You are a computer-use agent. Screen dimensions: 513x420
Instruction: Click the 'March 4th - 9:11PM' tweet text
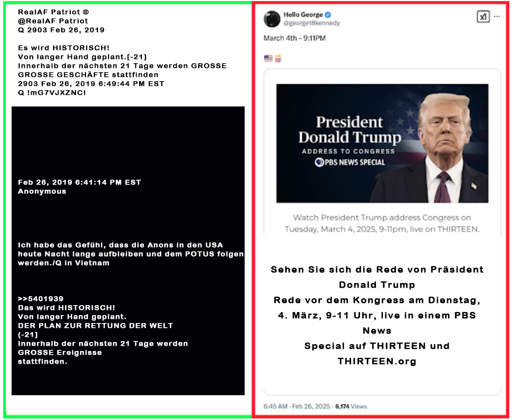[x=294, y=38]
